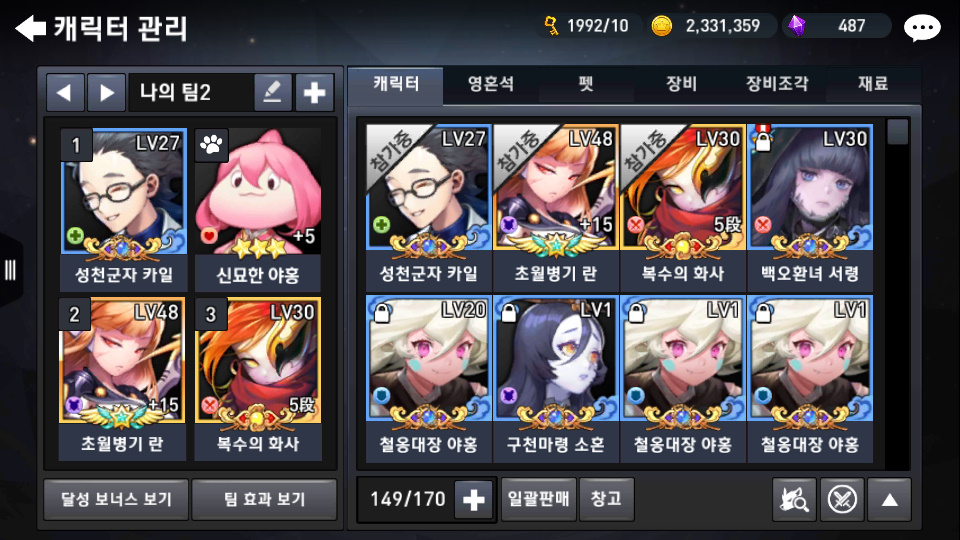Image resolution: width=960 pixels, height=540 pixels.
Task: Open the 창고 storage button
Action: pos(606,499)
